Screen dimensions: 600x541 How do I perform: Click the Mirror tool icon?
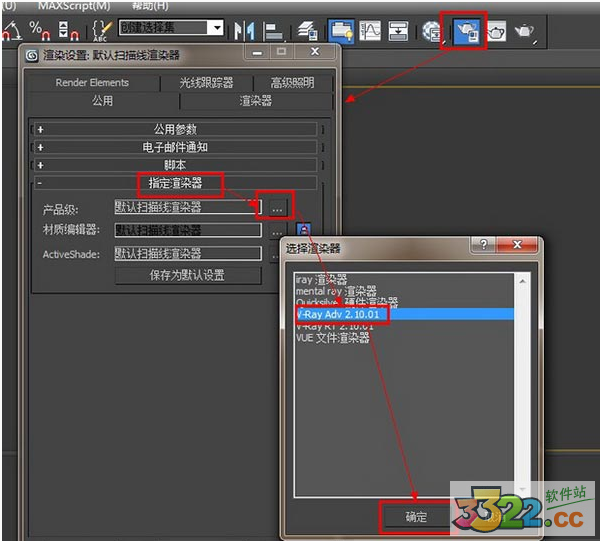click(244, 32)
